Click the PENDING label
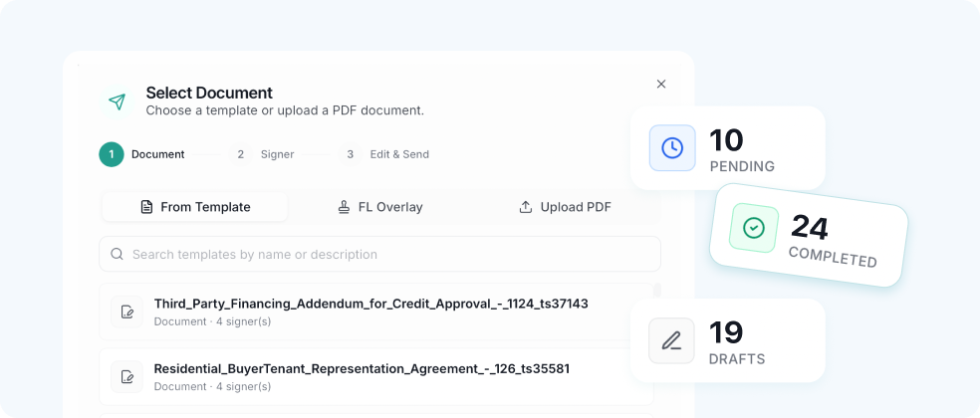This screenshot has height=418, width=980. (742, 167)
